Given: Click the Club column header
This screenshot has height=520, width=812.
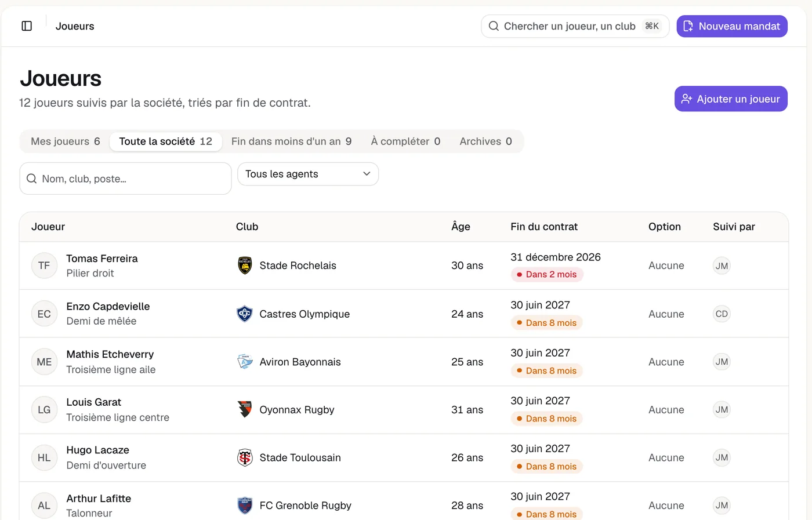Looking at the screenshot, I should click(x=247, y=227).
